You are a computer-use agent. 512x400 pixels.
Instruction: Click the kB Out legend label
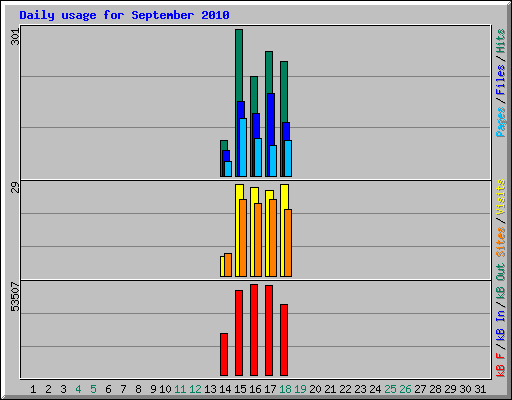pos(501,282)
